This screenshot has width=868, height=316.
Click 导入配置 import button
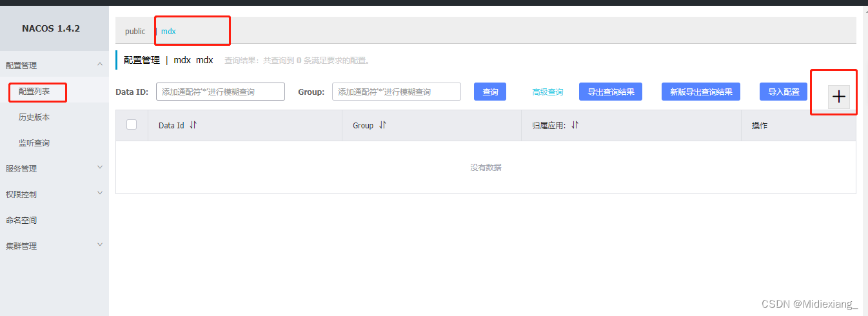tap(784, 92)
